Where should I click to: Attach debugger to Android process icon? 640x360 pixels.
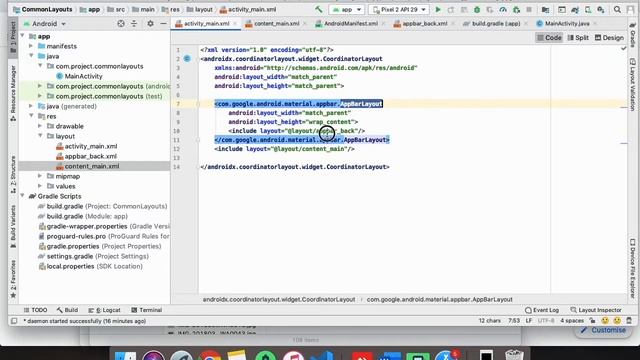pos(516,9)
